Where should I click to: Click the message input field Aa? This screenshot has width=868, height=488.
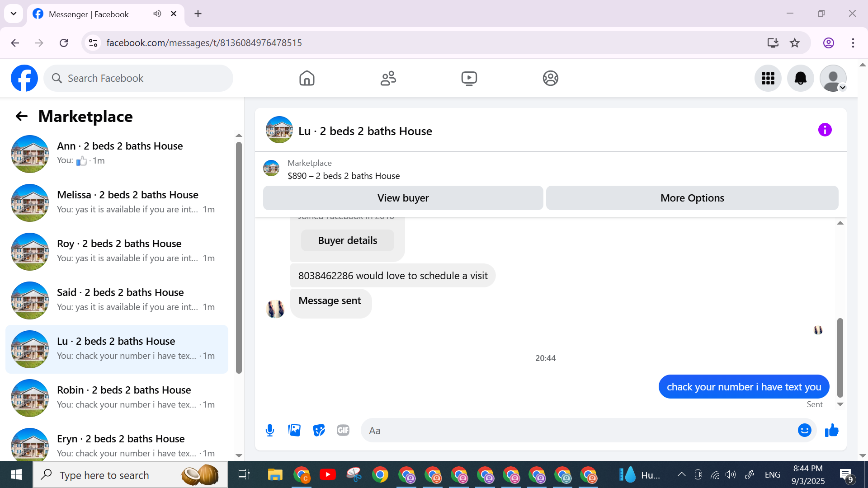coord(579,431)
